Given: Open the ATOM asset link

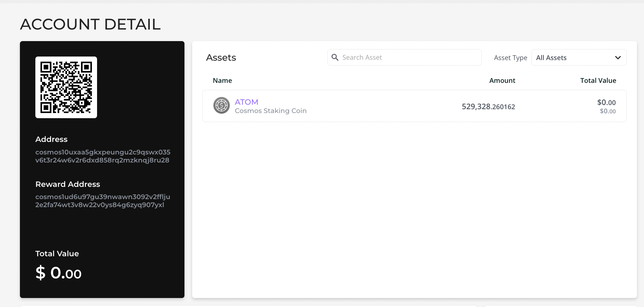Looking at the screenshot, I should pos(246,102).
